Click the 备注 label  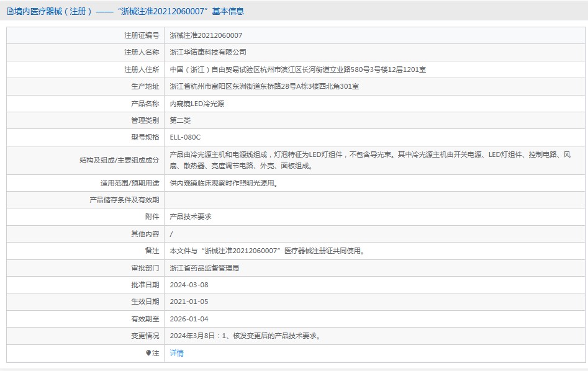[152, 251]
